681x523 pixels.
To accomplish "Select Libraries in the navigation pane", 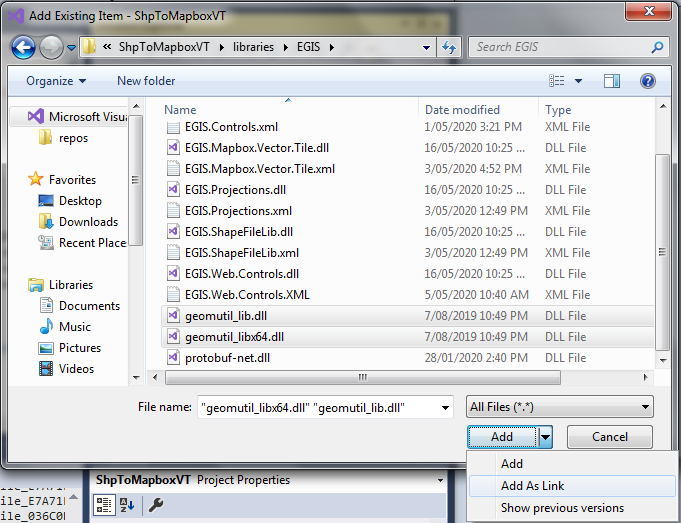I will (60, 285).
